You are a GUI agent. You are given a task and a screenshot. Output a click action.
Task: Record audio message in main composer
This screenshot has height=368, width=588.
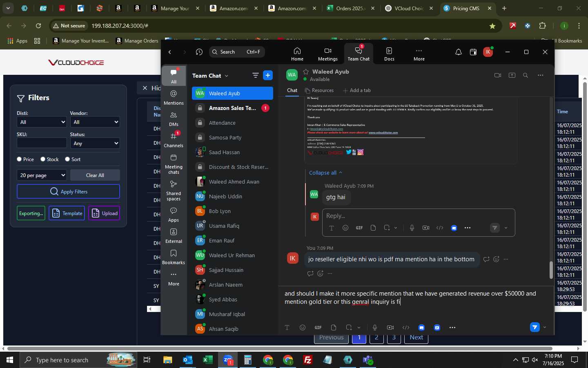point(375,328)
